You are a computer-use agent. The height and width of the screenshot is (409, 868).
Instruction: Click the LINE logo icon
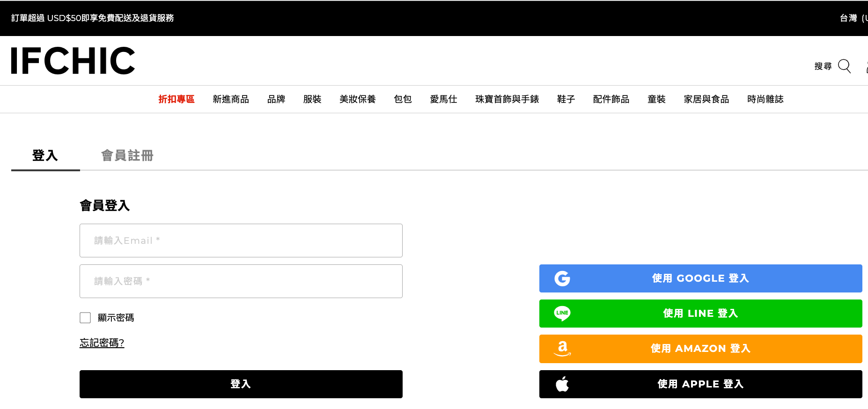pos(562,314)
